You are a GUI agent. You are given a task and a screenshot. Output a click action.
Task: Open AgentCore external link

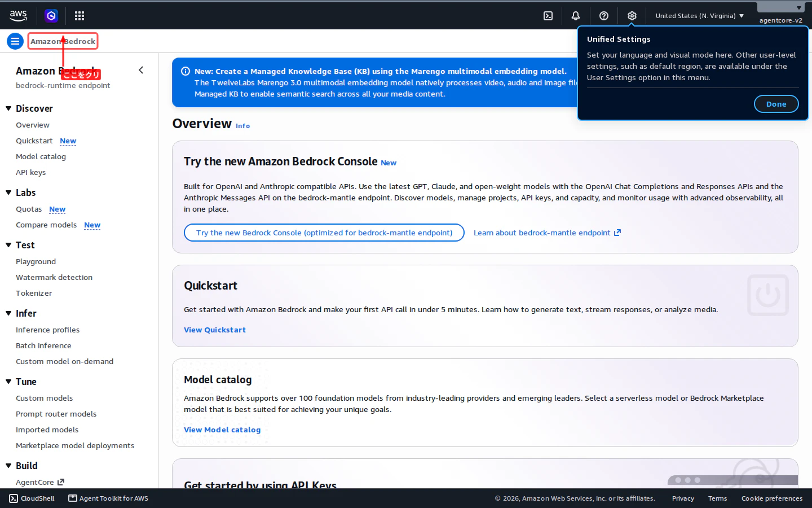(x=40, y=482)
